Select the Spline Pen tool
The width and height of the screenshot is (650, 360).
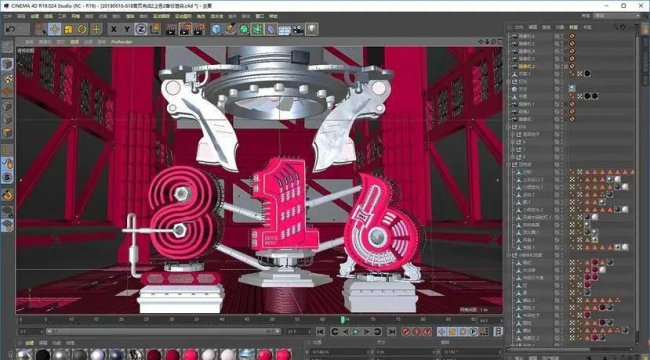(230, 29)
